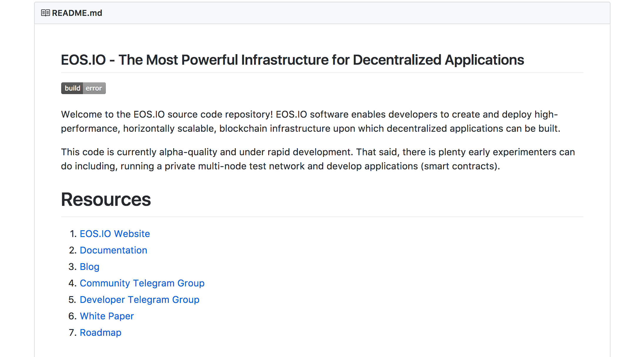Open the Roadmap link
This screenshot has width=644, height=357.
tap(101, 333)
